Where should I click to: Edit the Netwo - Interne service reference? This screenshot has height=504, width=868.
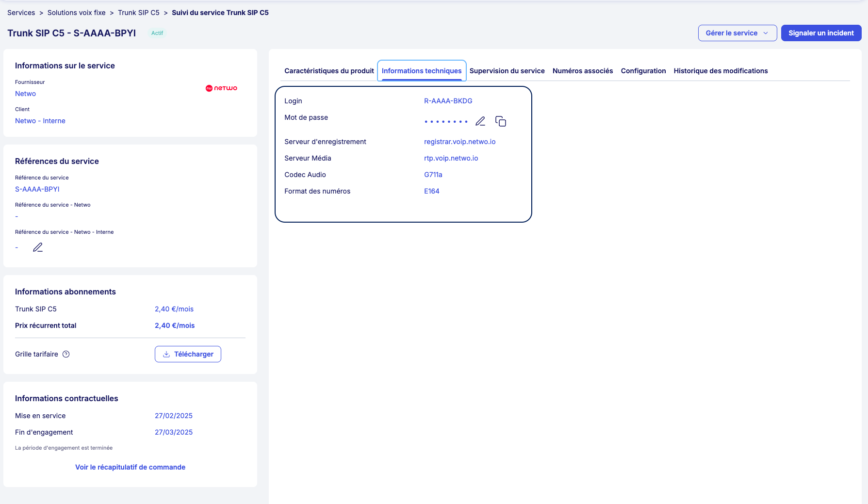[x=38, y=247]
